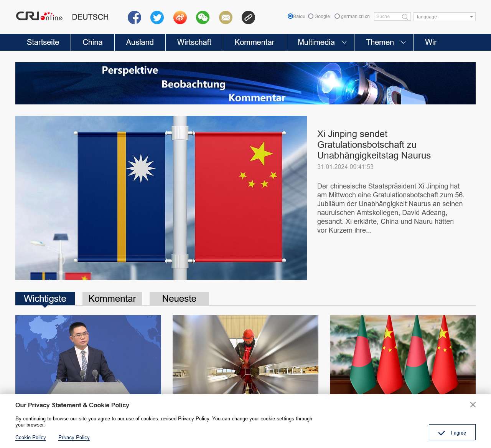Open the Privacy Policy link

tap(74, 438)
